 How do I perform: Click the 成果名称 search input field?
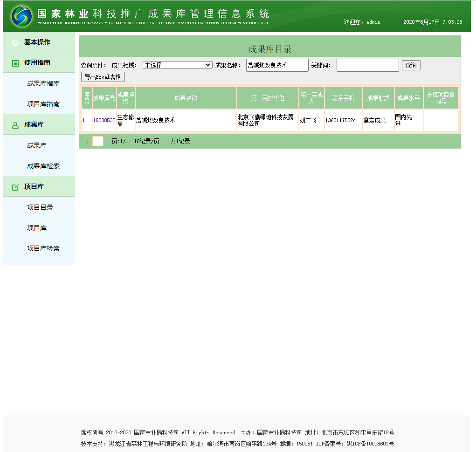277,65
